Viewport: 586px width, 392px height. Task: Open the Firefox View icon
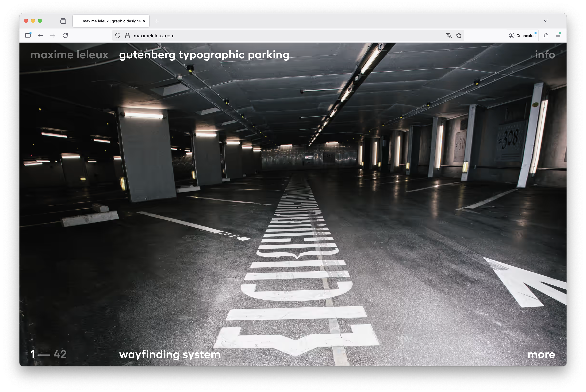[x=63, y=21]
